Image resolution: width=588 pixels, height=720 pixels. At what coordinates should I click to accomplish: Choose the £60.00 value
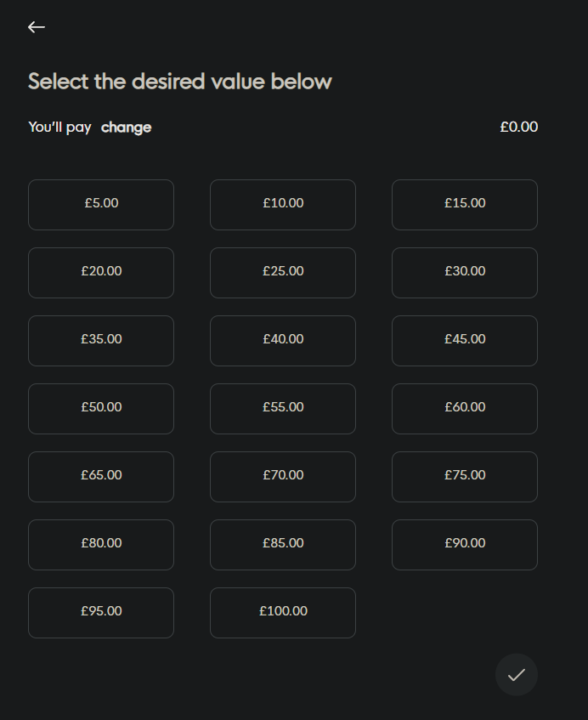pos(465,408)
